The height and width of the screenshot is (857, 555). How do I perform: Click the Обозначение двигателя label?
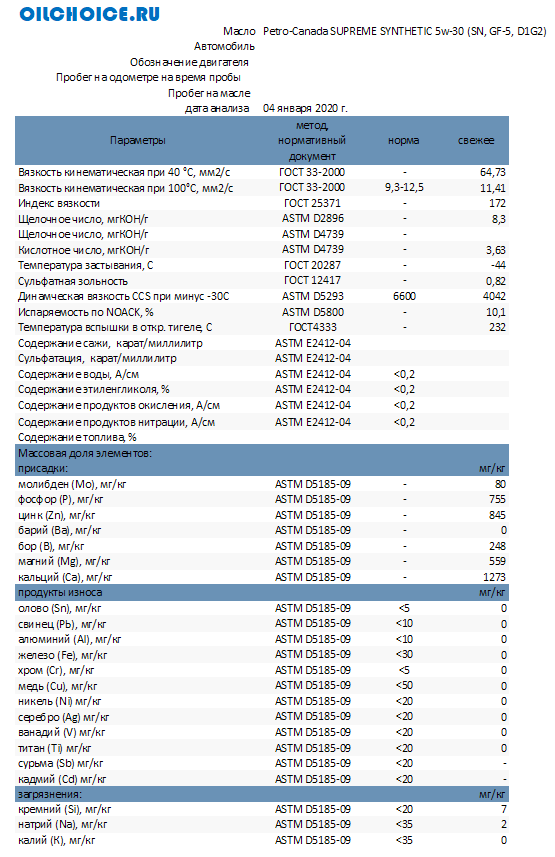pyautogui.click(x=189, y=62)
